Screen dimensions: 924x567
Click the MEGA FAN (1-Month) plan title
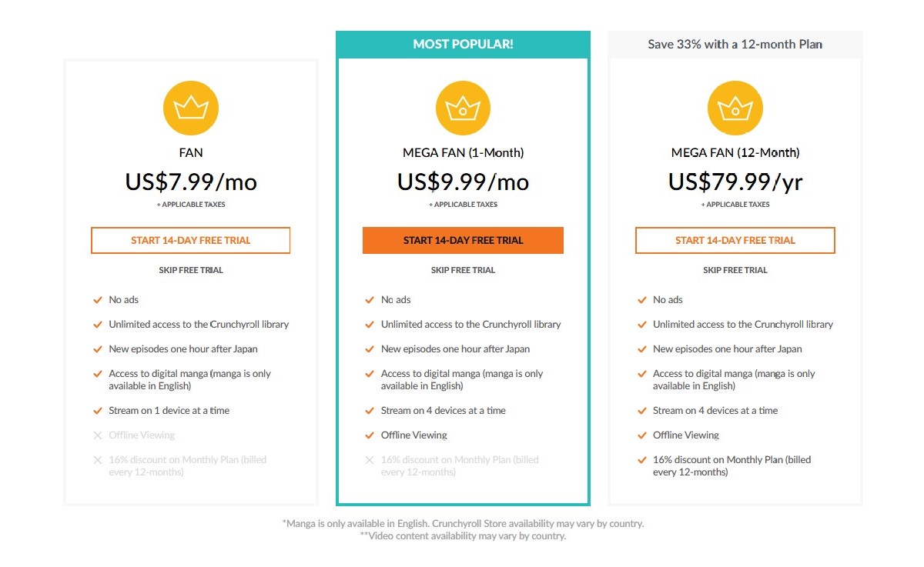pyautogui.click(x=463, y=152)
